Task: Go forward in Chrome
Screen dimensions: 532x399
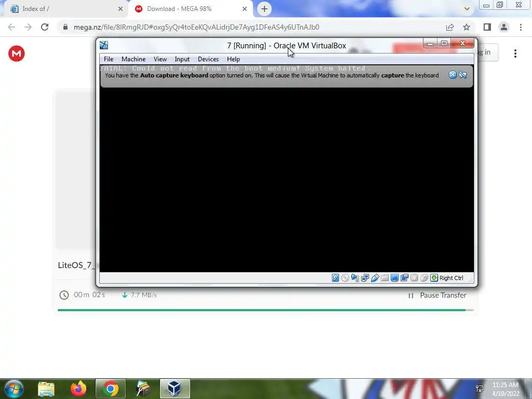Action: point(28,27)
